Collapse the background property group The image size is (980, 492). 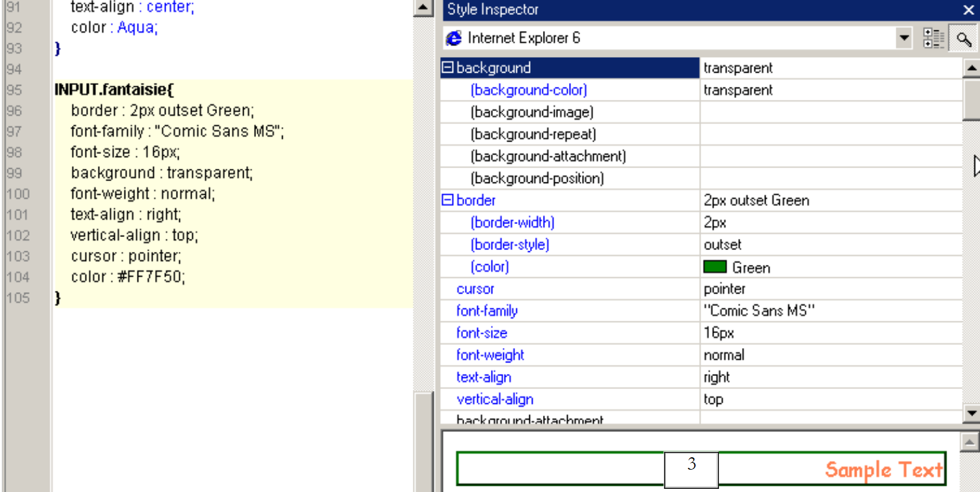(x=448, y=68)
